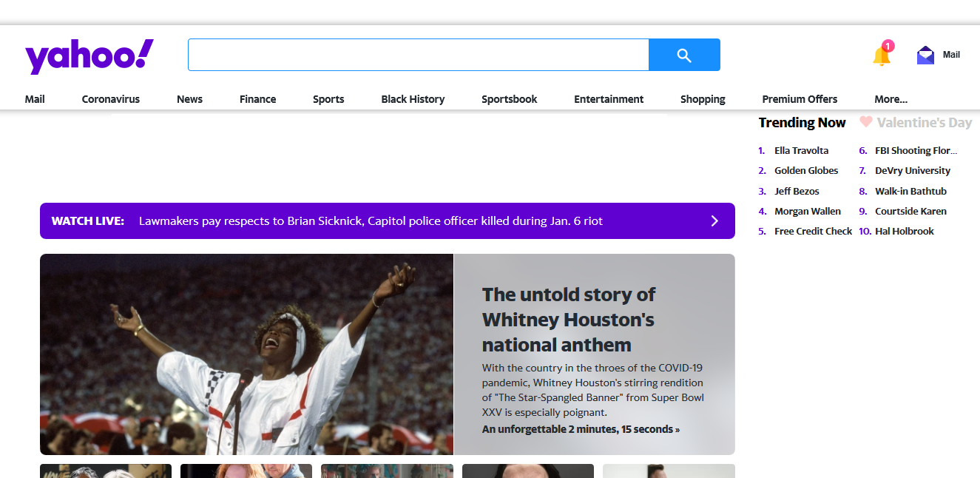Switch to the Valentine's Day tab
Viewport: 980px width, 478px height.
point(924,123)
